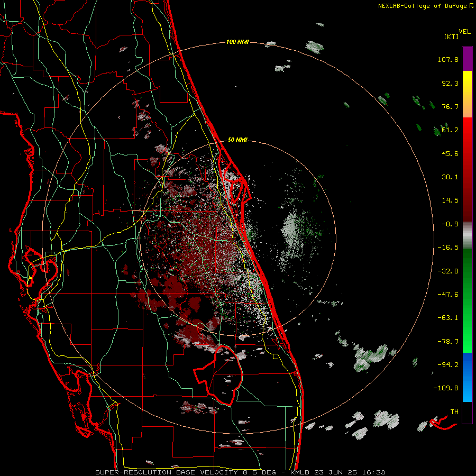The image size is (476, 476).
Task: Pick the blue band on velocity color bar
Action: (x=467, y=377)
